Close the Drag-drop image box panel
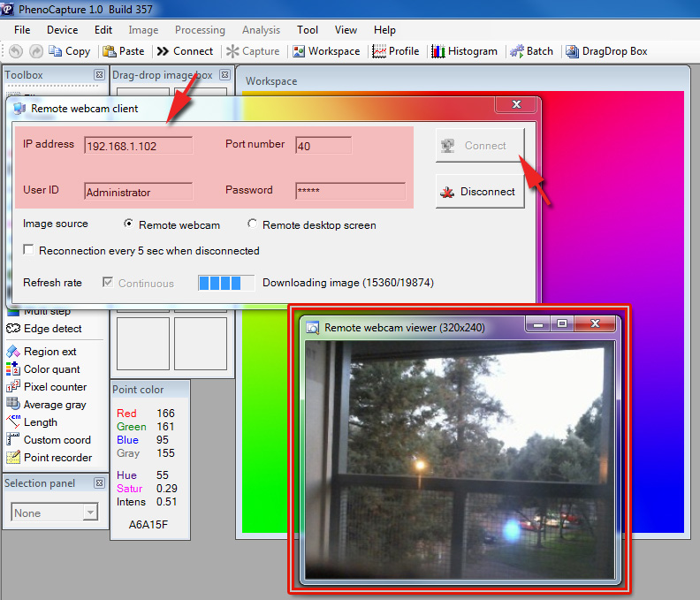Screen dimensions: 700x600 tap(224, 76)
